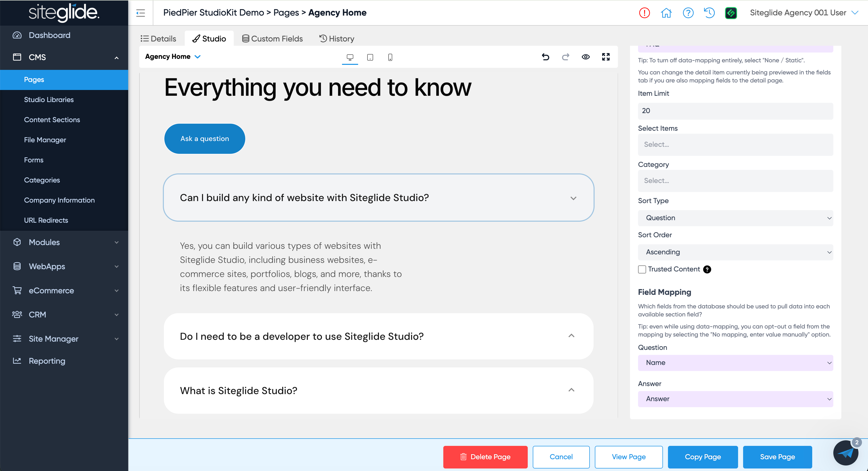Redo the Studio change
868x471 pixels.
pyautogui.click(x=565, y=57)
